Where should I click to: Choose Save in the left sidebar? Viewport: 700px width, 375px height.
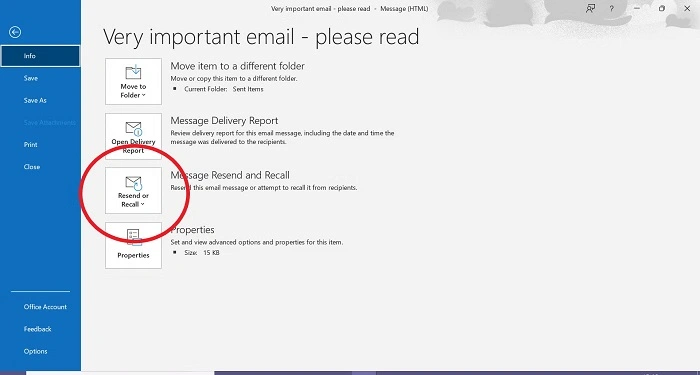(31, 78)
